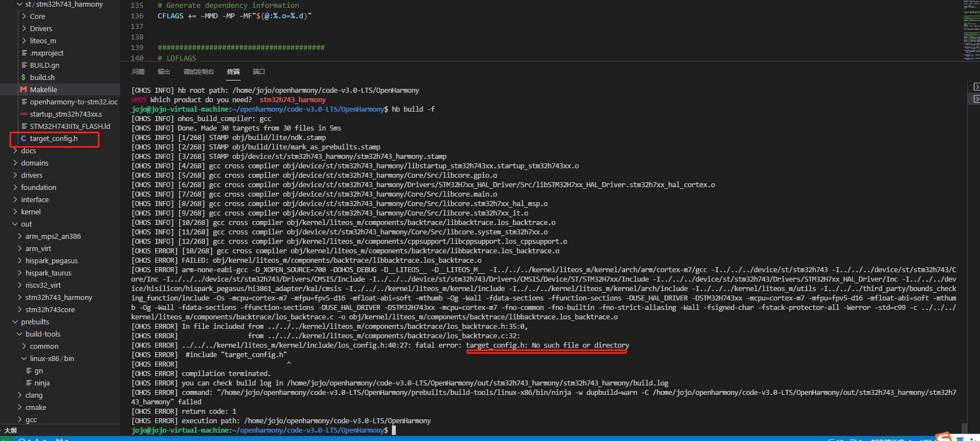Click the startup_stm32h743xx.s assembly file icon
The image size is (980, 441).
tap(23, 114)
